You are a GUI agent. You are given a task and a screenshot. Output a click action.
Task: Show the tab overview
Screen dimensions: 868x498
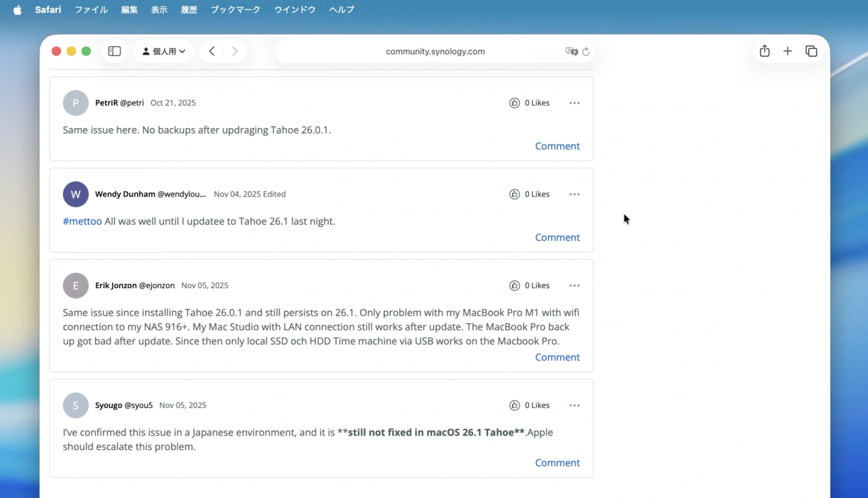pyautogui.click(x=811, y=51)
